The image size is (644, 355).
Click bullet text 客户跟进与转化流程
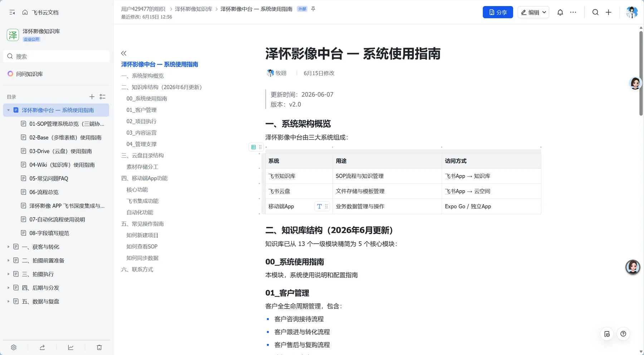(302, 332)
